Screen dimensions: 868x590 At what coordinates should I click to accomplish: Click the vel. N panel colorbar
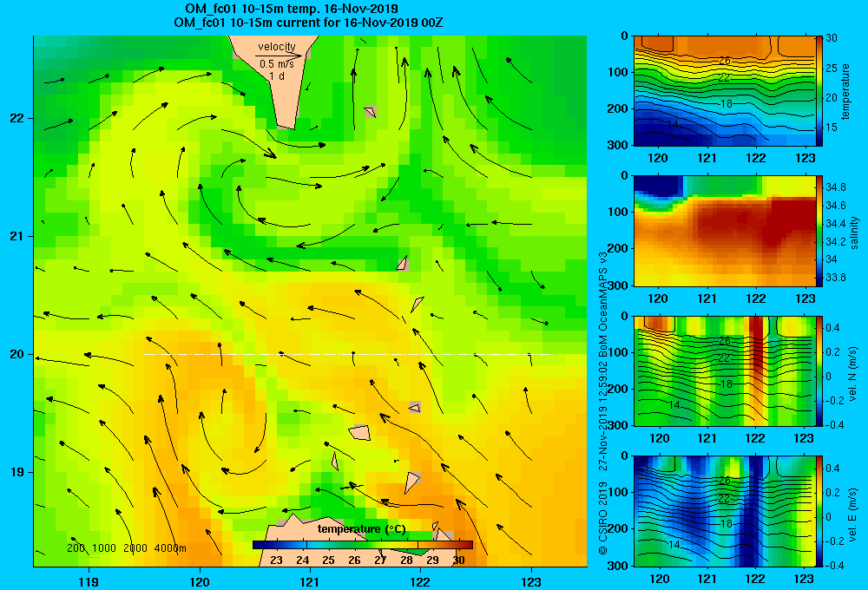tap(819, 370)
